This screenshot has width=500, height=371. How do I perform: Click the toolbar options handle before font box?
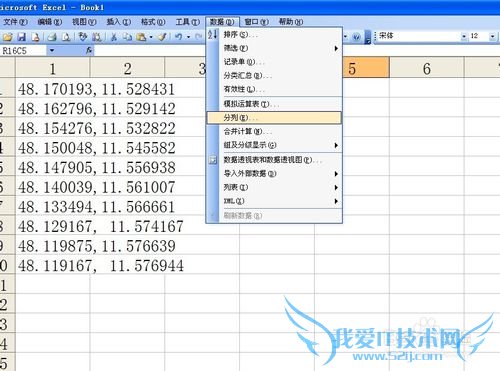click(x=368, y=37)
